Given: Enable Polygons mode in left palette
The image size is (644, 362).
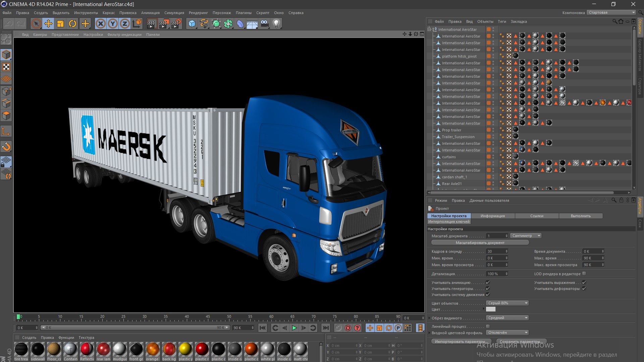Looking at the screenshot, I should point(6,116).
